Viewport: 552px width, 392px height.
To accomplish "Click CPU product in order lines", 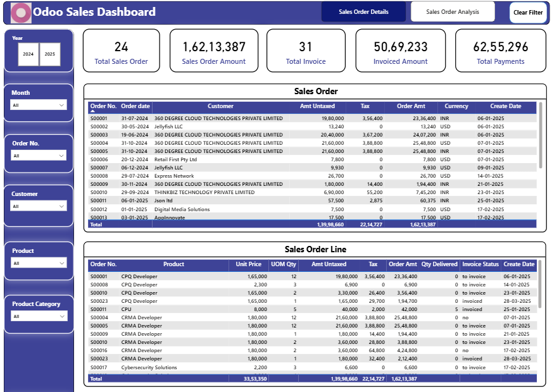I will [x=126, y=309].
